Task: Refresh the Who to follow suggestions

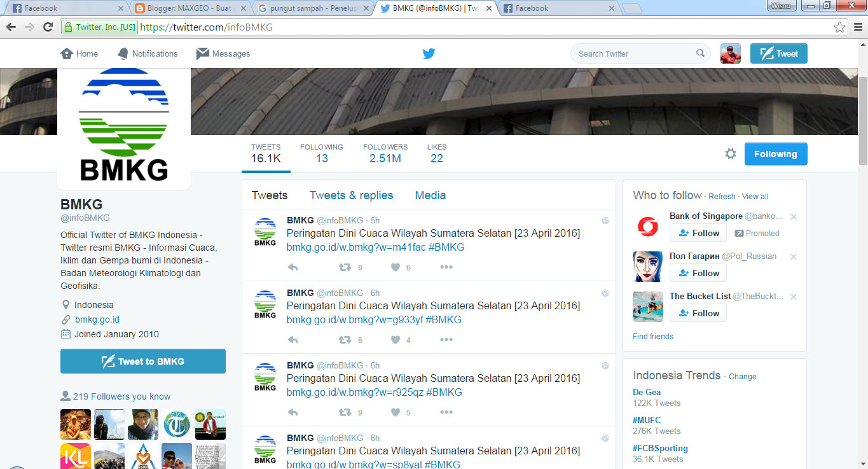Action: pyautogui.click(x=722, y=197)
